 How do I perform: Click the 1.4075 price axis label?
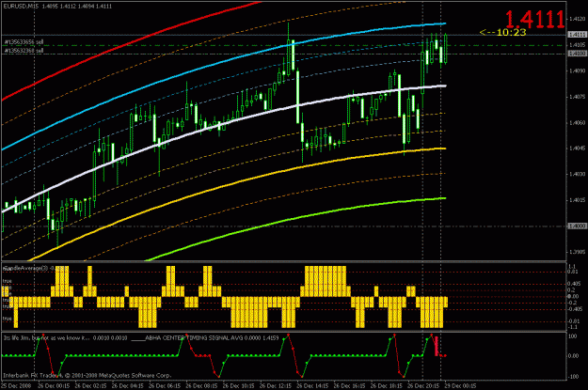578,97
